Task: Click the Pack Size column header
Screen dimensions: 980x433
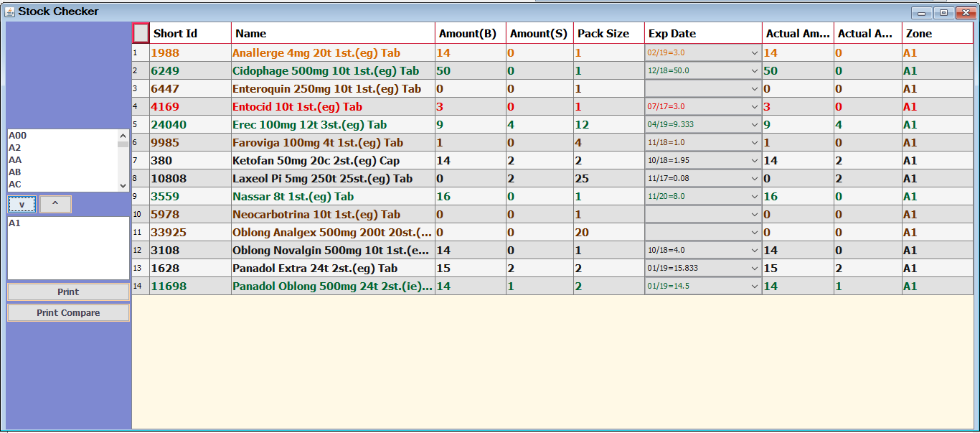Action: click(609, 33)
